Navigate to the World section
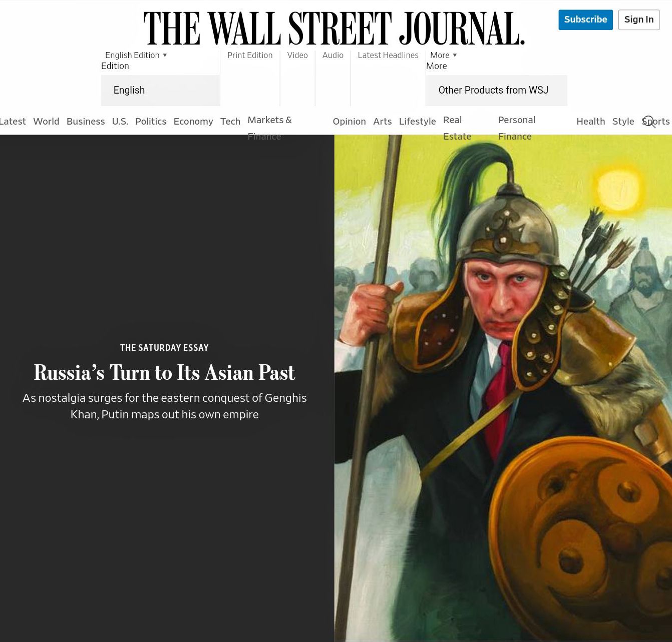 46,121
